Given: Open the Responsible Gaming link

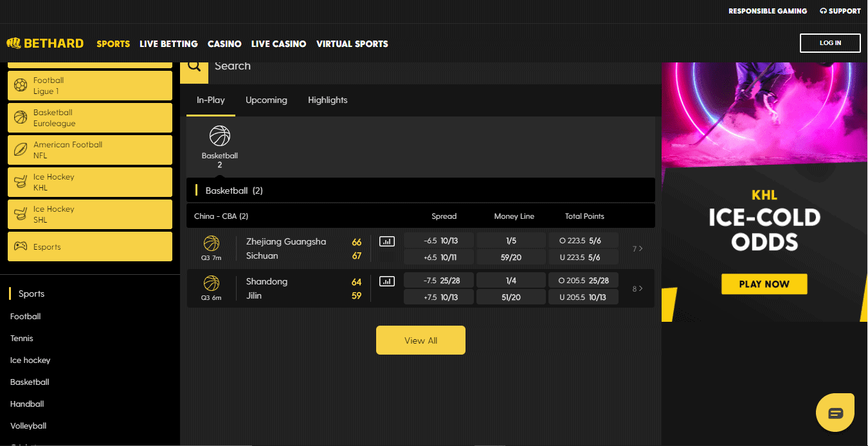Looking at the screenshot, I should click(768, 11).
